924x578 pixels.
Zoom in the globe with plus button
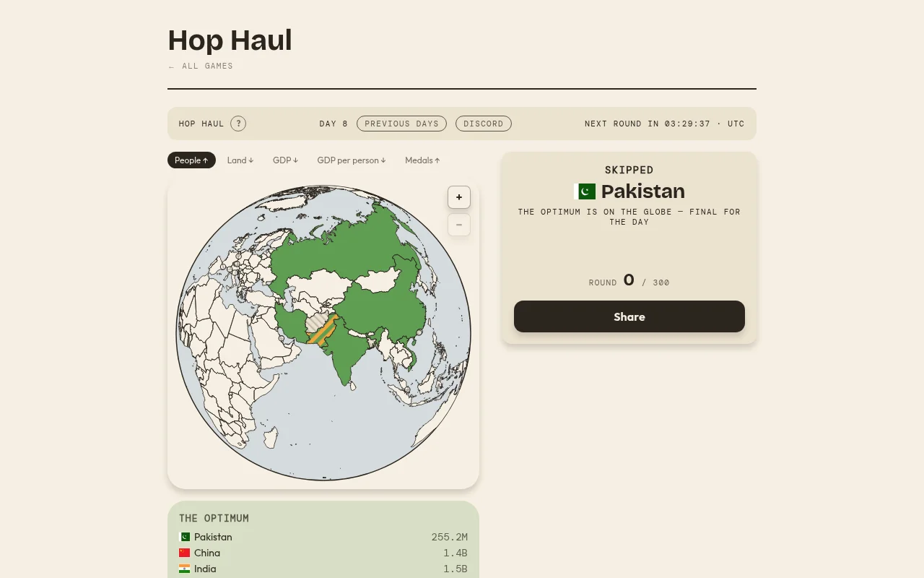[459, 197]
